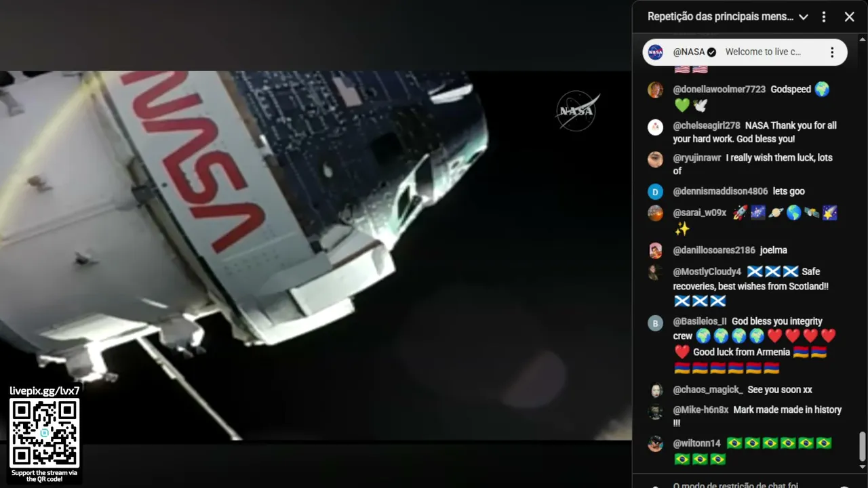Screen dimensions: 868x488
Task: Click @chaos_magick_'s profile avatar
Action: pos(655,391)
